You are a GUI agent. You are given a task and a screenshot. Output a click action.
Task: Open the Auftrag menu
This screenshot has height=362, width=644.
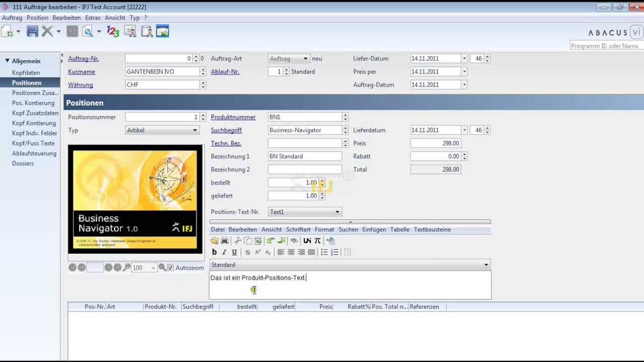click(x=12, y=18)
